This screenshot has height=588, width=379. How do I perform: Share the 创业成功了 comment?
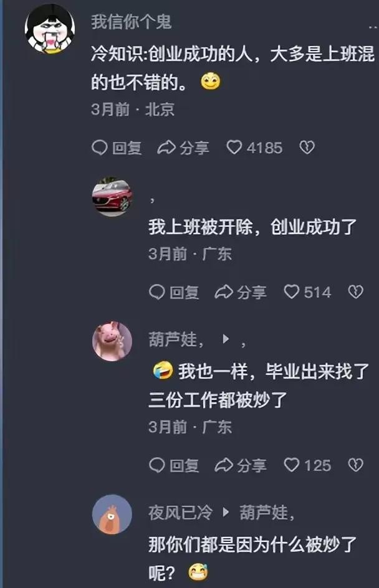(x=241, y=292)
